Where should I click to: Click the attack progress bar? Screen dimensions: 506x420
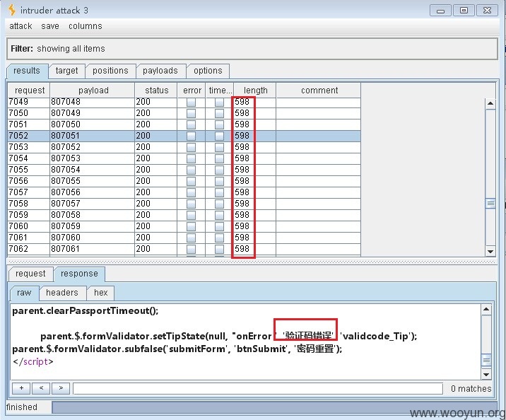click(274, 407)
